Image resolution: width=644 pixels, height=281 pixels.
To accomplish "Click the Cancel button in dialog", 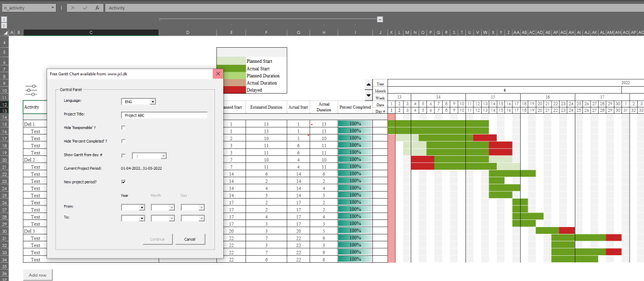I will point(190,239).
